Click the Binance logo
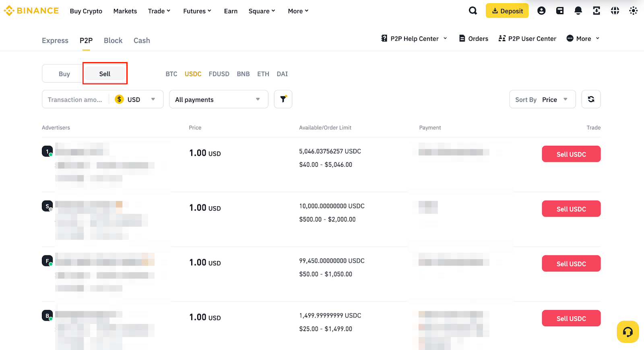Screen dimensions: 644x350 (31, 11)
